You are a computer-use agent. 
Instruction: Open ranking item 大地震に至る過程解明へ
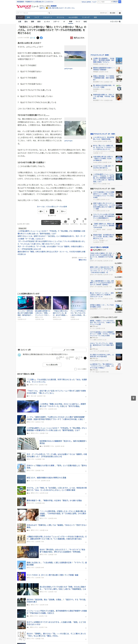pyautogui.click(x=104, y=60)
